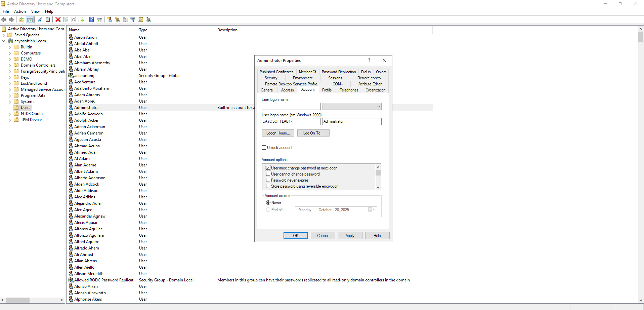Image resolution: width=644 pixels, height=310 pixels.
Task: Click the Create new user toolbar icon
Action: click(110, 20)
